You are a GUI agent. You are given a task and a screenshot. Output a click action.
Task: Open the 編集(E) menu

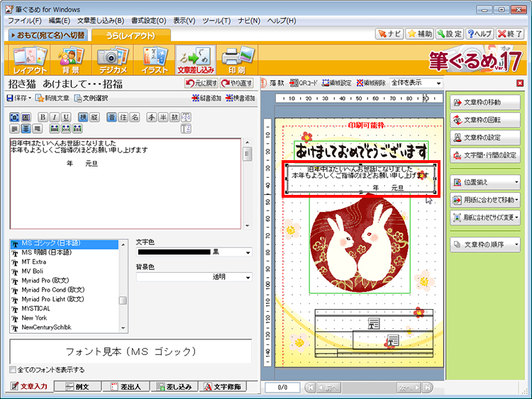(60, 21)
